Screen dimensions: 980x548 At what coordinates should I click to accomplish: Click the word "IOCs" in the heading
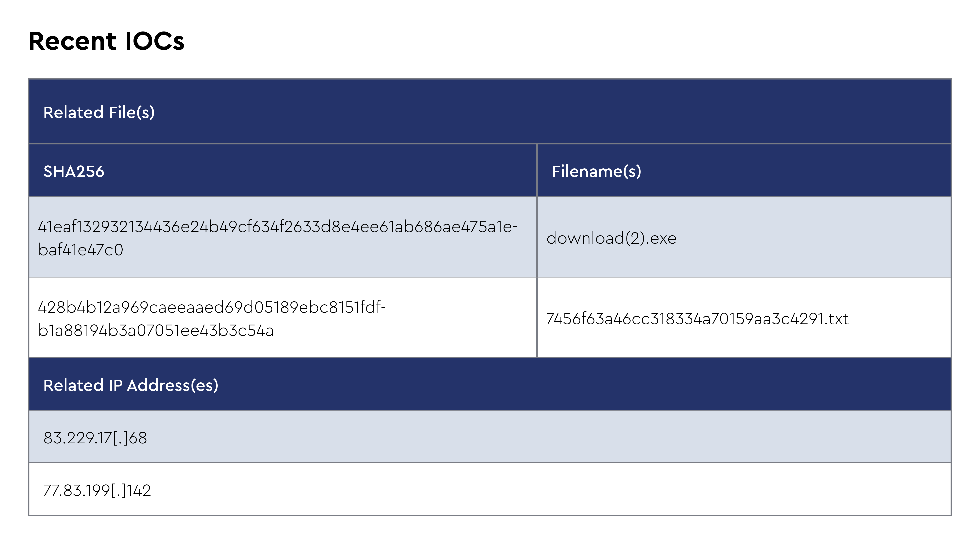(x=154, y=41)
